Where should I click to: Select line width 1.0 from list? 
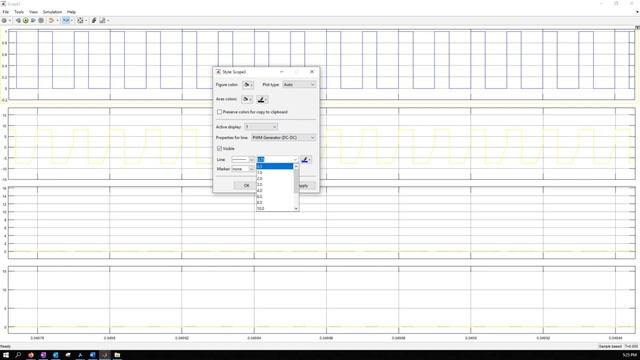click(275, 173)
